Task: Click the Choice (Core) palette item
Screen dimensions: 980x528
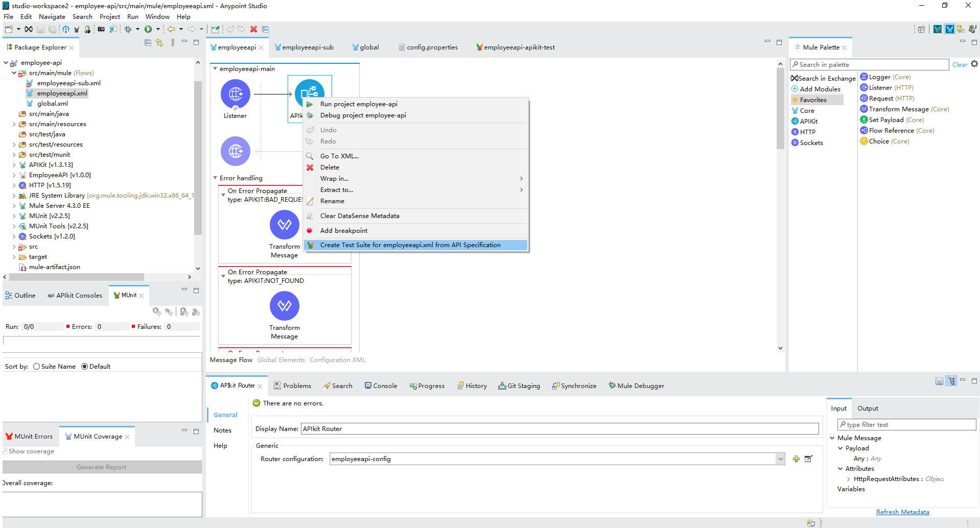Action: [885, 141]
